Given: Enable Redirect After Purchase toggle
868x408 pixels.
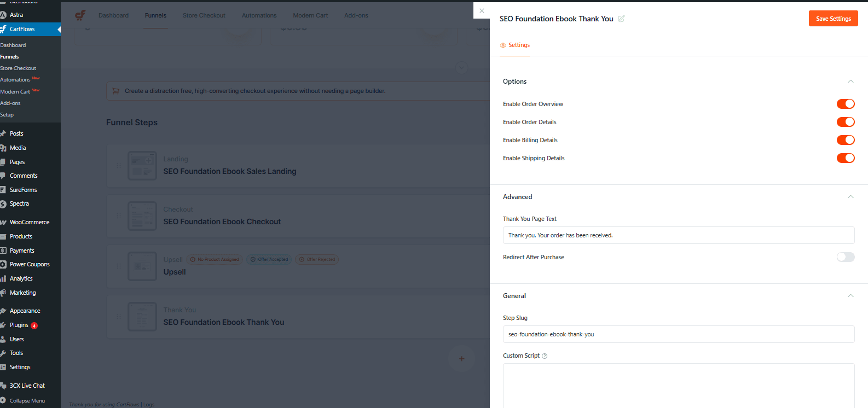Looking at the screenshot, I should [x=845, y=257].
